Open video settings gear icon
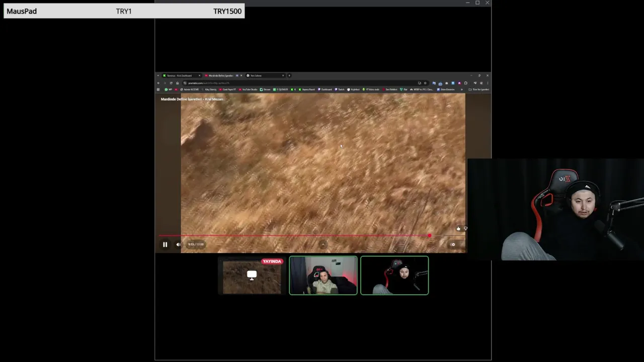The width and height of the screenshot is (644, 362). coord(453,244)
